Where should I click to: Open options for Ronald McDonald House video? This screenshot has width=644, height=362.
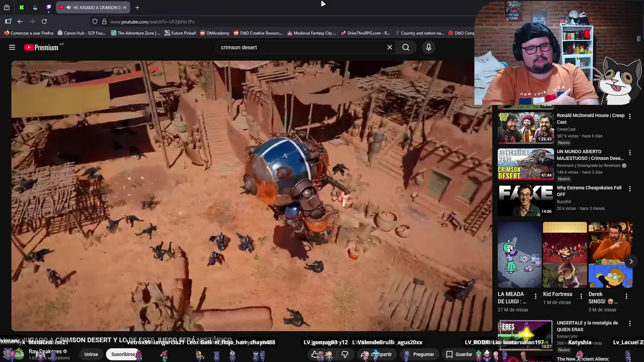[x=630, y=116]
